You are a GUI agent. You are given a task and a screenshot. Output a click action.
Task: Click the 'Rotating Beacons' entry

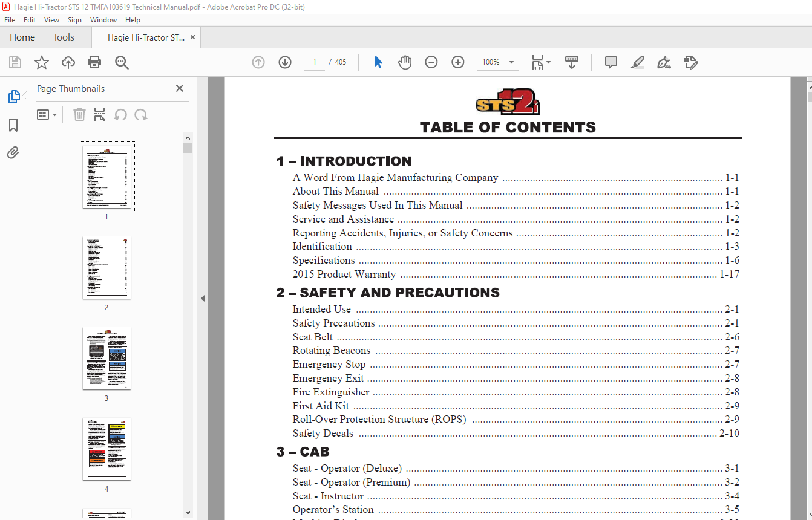(x=331, y=351)
